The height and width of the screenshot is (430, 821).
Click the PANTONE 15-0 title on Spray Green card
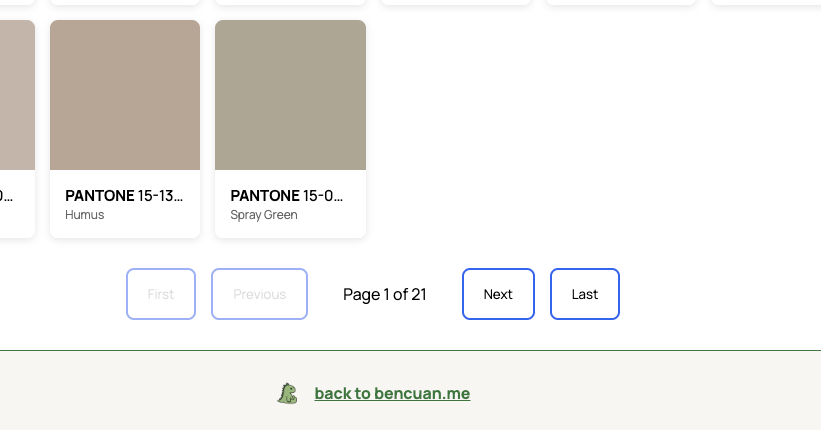point(287,196)
